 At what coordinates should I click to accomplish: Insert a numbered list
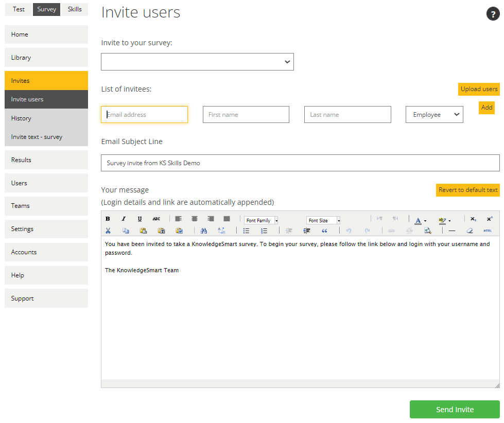point(264,231)
